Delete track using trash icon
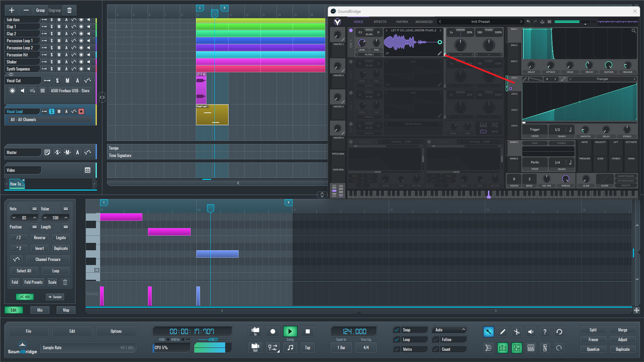Image resolution: width=644 pixels, height=362 pixels. [69, 10]
